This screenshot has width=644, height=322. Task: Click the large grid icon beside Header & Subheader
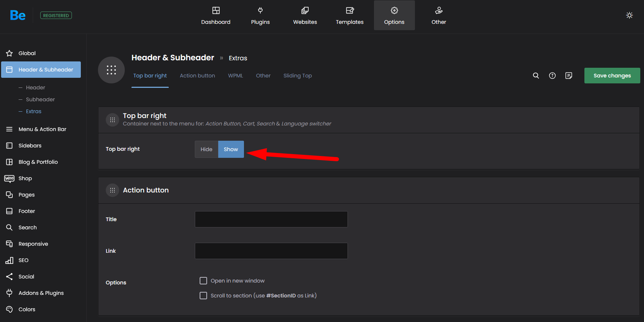coord(111,70)
